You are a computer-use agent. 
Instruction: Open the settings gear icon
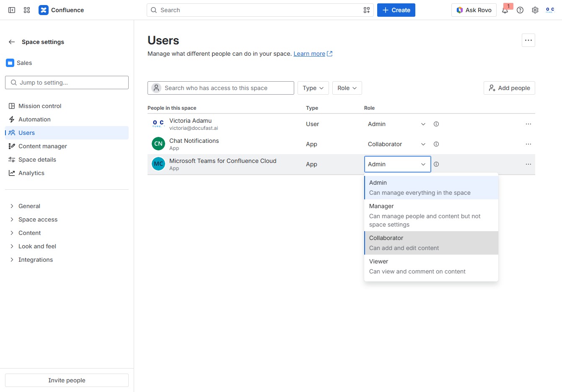(x=535, y=10)
